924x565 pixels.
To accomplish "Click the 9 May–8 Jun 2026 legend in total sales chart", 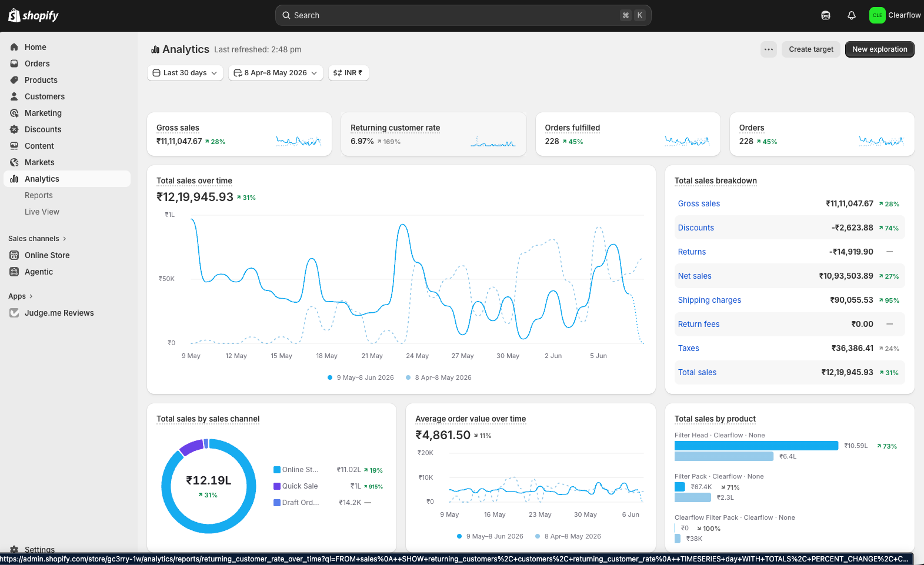I will [361, 377].
